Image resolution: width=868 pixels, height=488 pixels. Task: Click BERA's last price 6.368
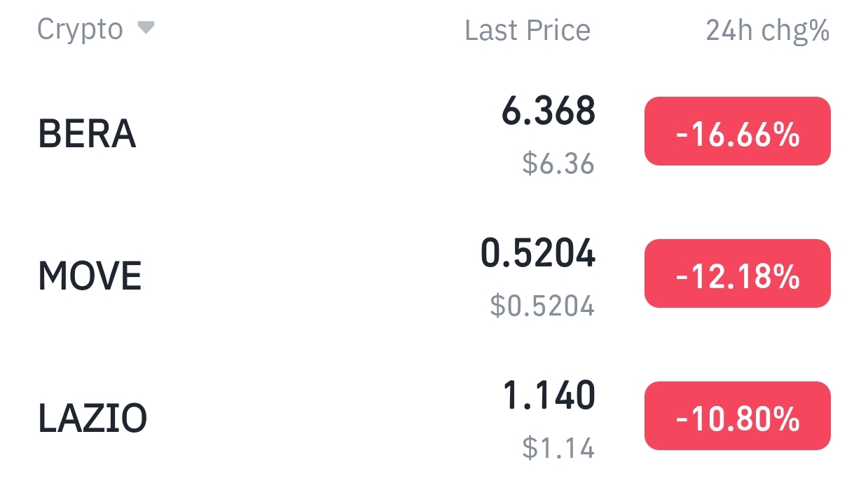click(549, 111)
